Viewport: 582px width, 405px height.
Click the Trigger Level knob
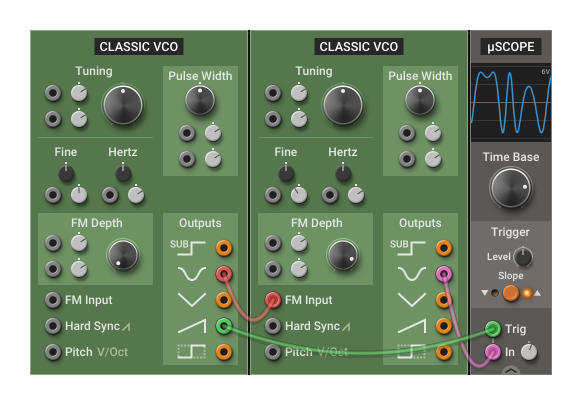[523, 257]
